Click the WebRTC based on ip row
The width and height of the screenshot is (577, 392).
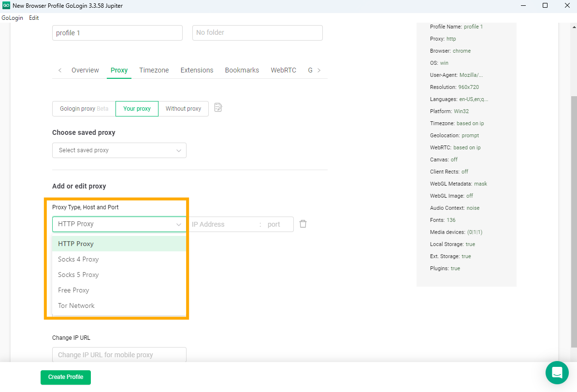[455, 147]
